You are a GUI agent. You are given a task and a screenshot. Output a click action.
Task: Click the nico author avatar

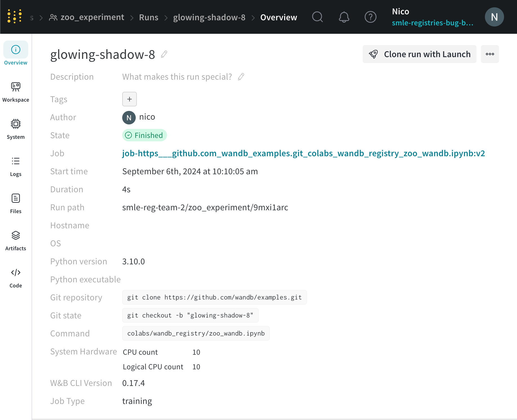[x=129, y=117]
